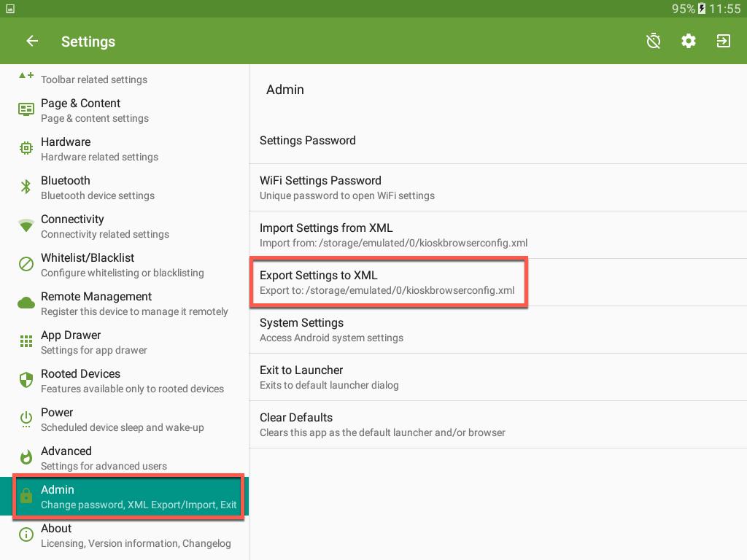The height and width of the screenshot is (560, 747).
Task: Click the Page & Content icon
Action: (26, 109)
